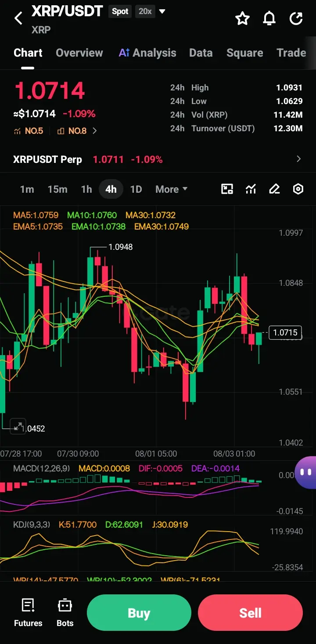Tap the NO.5 ranking badge
This screenshot has width=316, height=644.
click(x=29, y=131)
